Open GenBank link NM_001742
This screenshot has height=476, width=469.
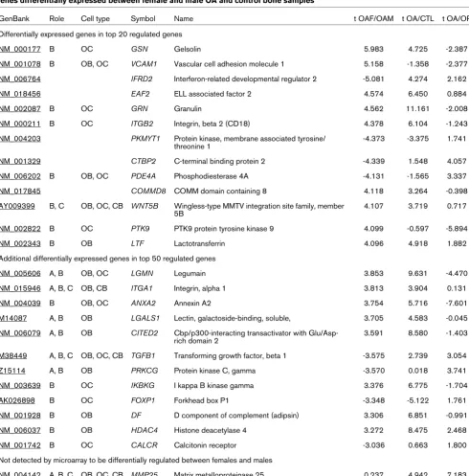(20, 445)
